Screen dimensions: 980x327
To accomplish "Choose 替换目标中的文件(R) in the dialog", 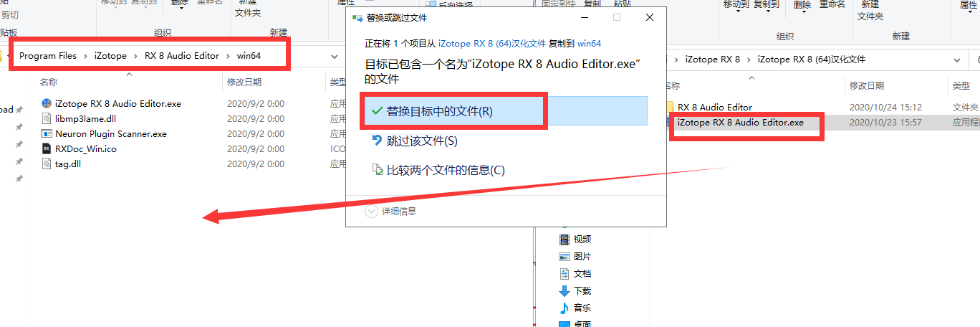I will [504, 111].
